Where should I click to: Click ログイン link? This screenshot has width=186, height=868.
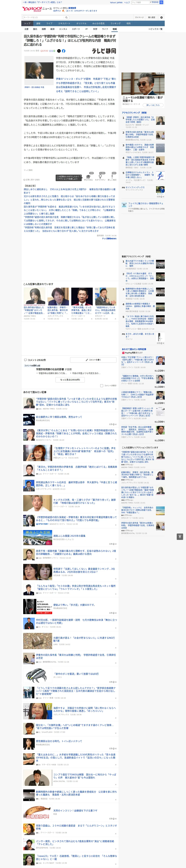point(57,11)
